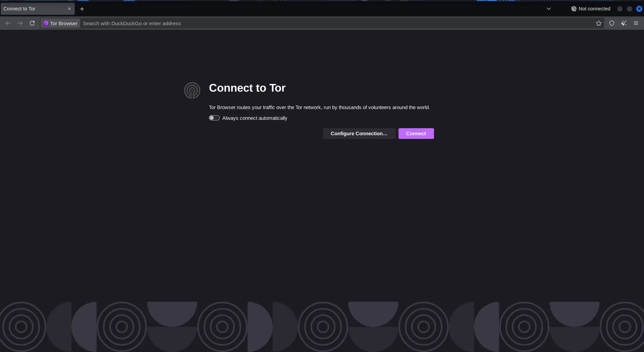
Task: Click the Not connected status indicator
Action: 591,9
